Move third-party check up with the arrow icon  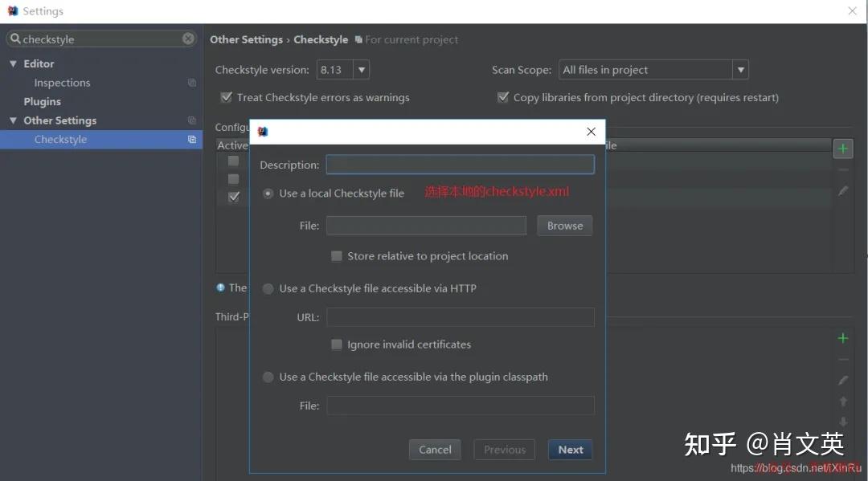point(842,402)
